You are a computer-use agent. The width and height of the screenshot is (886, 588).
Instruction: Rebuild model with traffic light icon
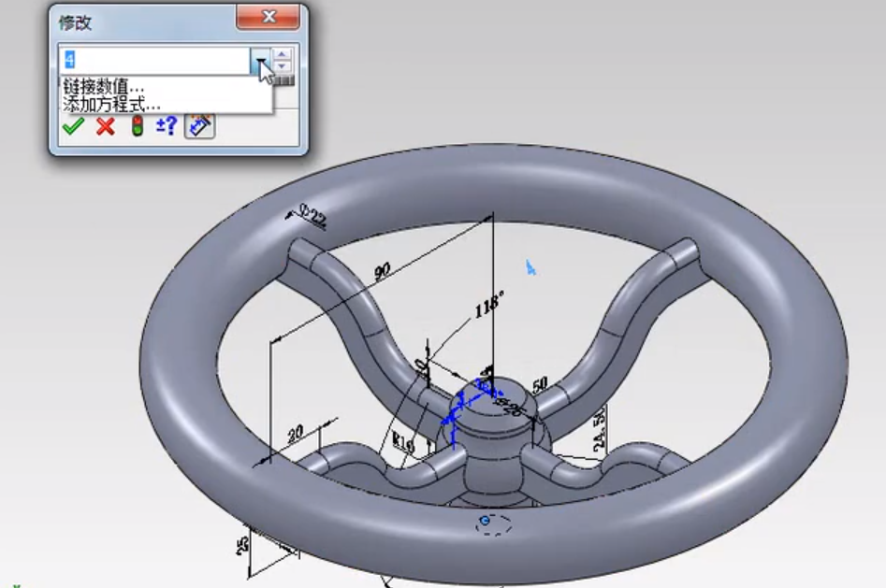137,126
